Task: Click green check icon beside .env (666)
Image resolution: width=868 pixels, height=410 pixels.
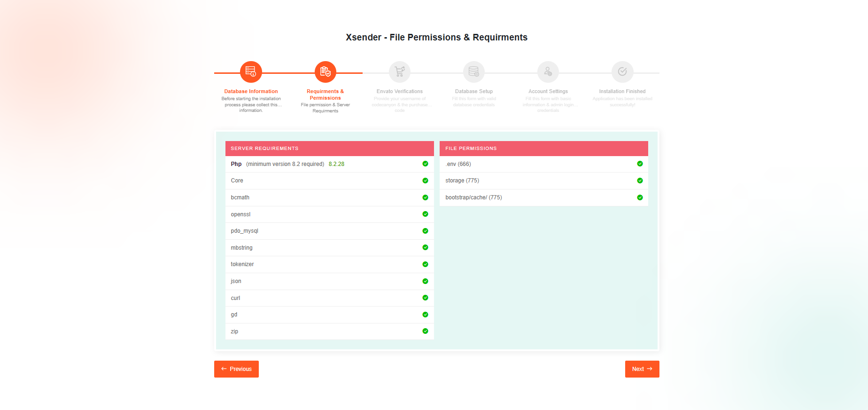Action: pyautogui.click(x=640, y=164)
